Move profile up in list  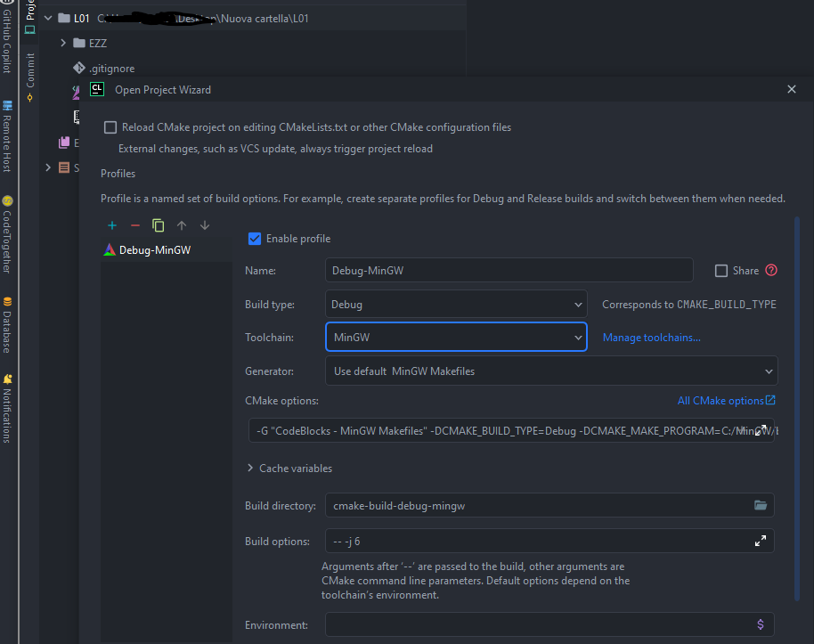(x=181, y=225)
